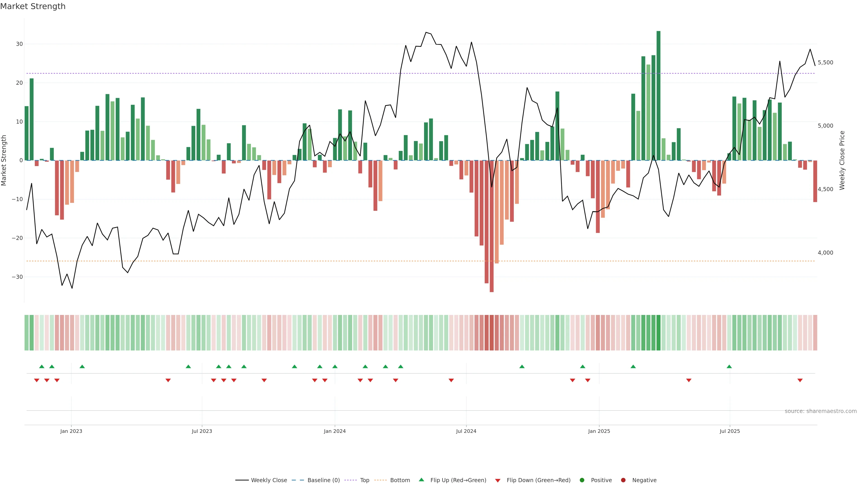Click the darkest green heatmap strip cell

[658, 332]
